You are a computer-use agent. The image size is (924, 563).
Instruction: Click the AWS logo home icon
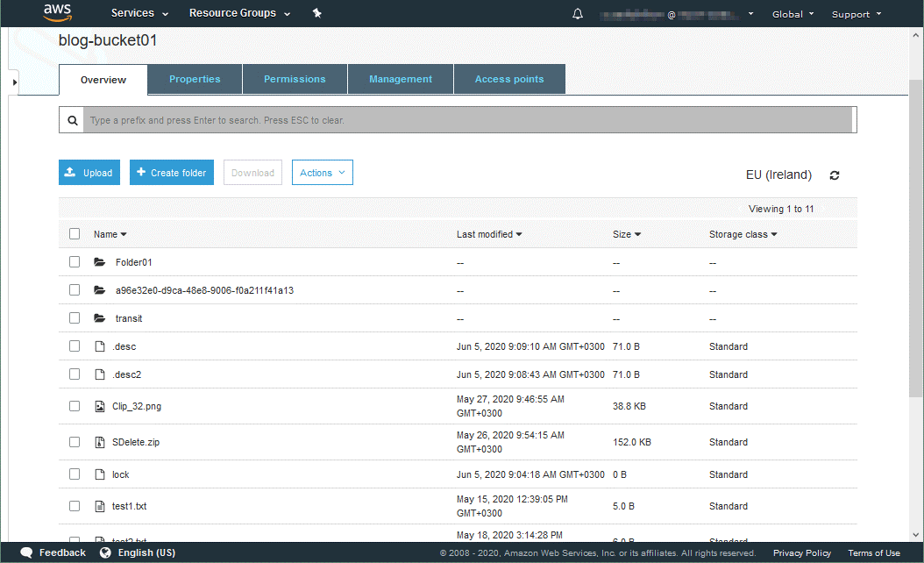(57, 12)
